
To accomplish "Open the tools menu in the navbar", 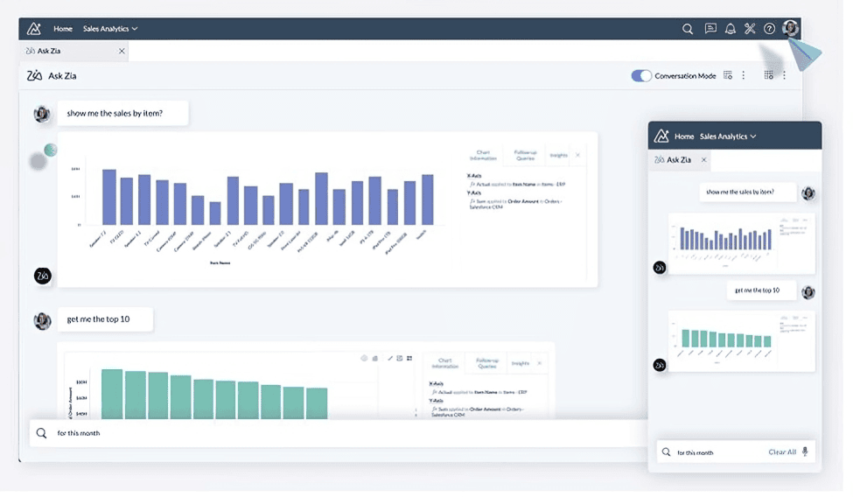I will point(750,28).
